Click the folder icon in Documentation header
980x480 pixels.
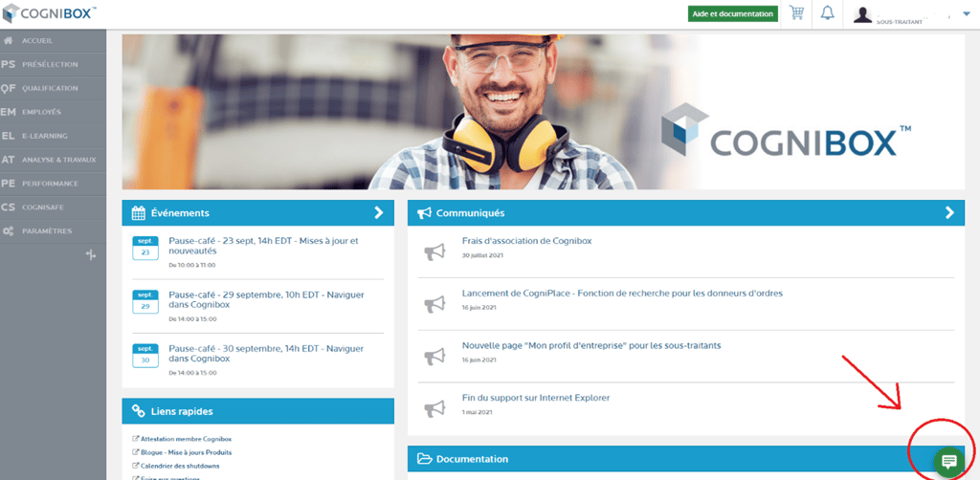click(x=425, y=459)
